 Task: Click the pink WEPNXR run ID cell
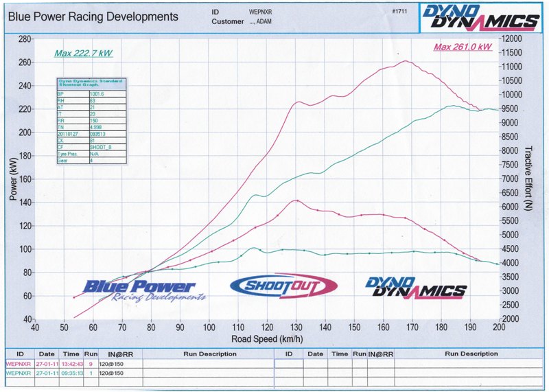[19, 364]
